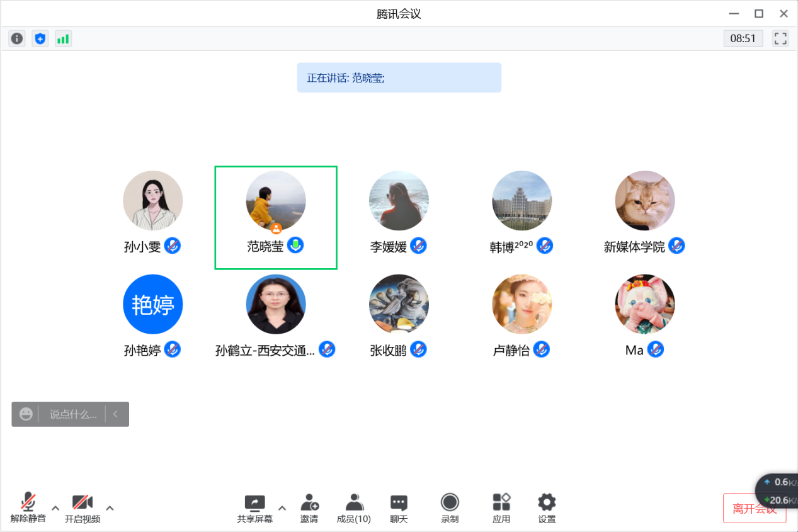The image size is (798, 532).
Task: Click the blue security shield icon
Action: (40, 38)
